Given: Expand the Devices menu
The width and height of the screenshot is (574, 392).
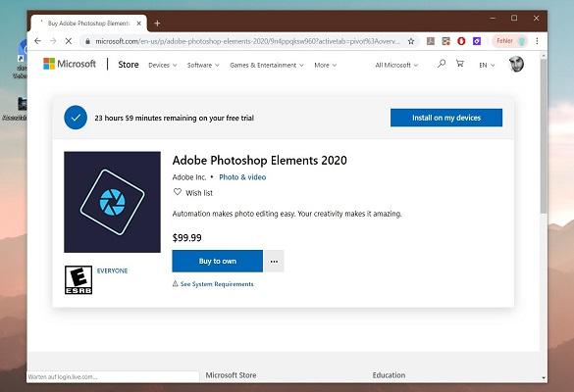Looking at the screenshot, I should pyautogui.click(x=163, y=65).
